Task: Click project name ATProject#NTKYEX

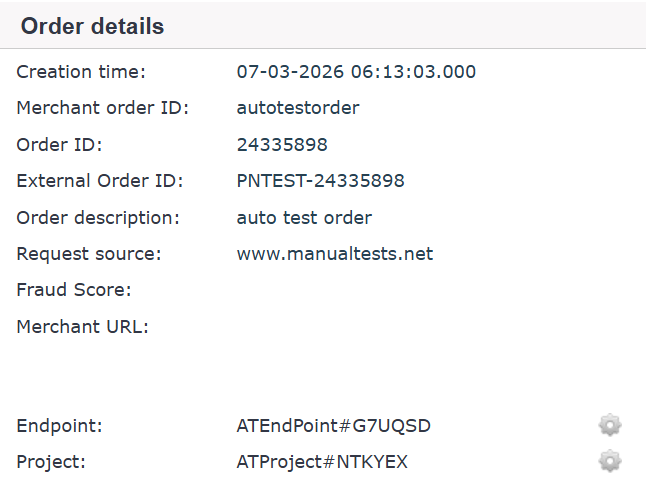Action: (322, 462)
